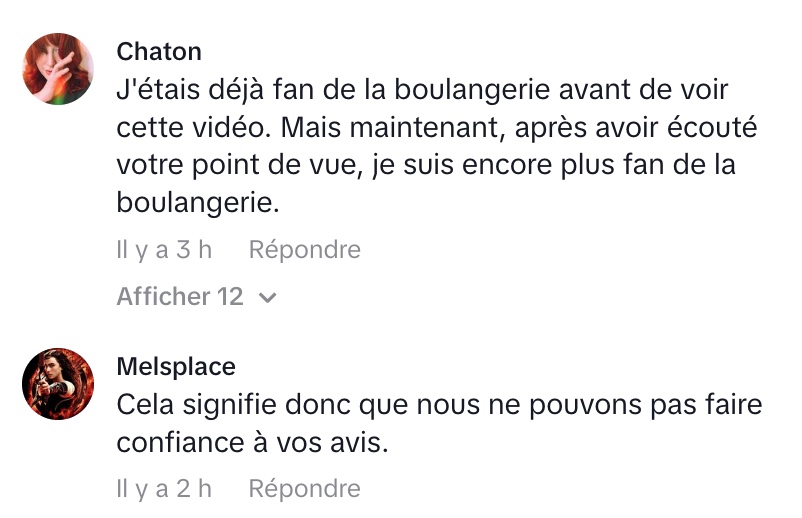Click the 'Il y a 3 h' timestamp
This screenshot has width=802, height=518.
164,249
